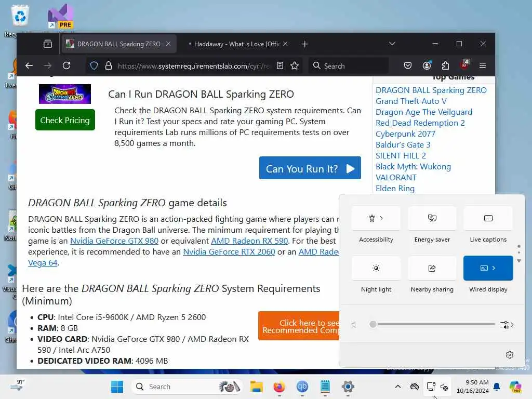Click the uBlock Origin extension icon
This screenshot has width=532, height=399.
coord(464,64)
